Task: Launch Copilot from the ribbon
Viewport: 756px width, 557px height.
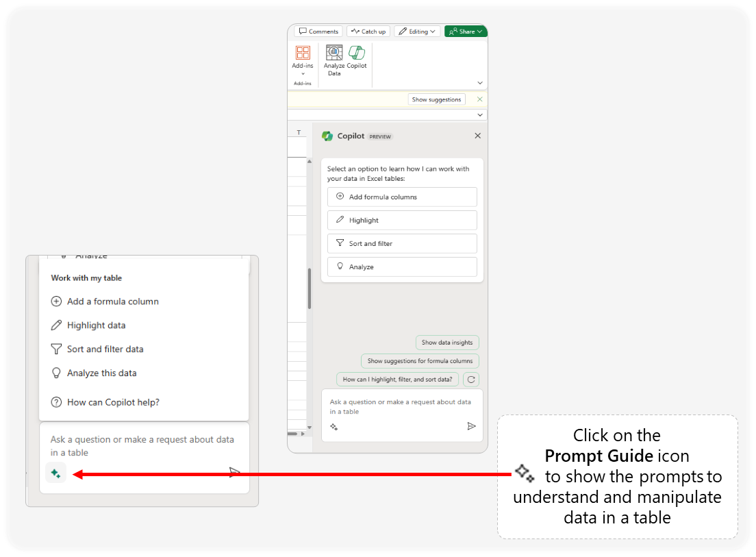Action: click(357, 58)
